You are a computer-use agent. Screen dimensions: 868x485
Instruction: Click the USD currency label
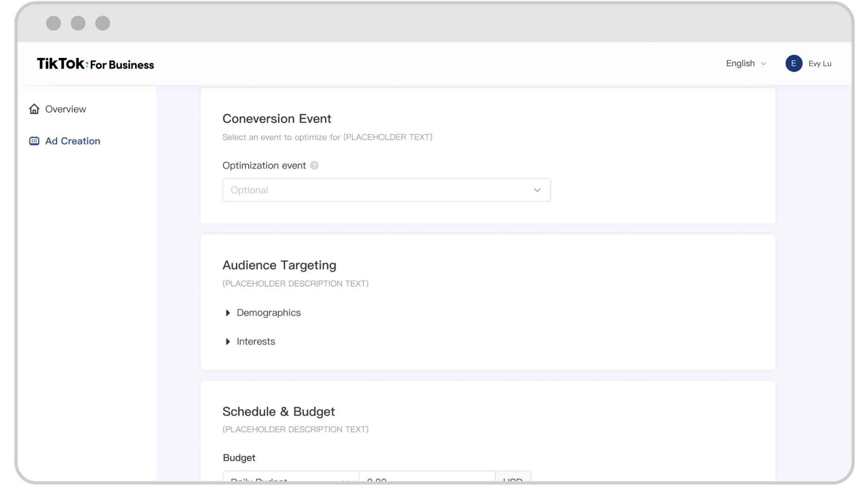pyautogui.click(x=513, y=480)
